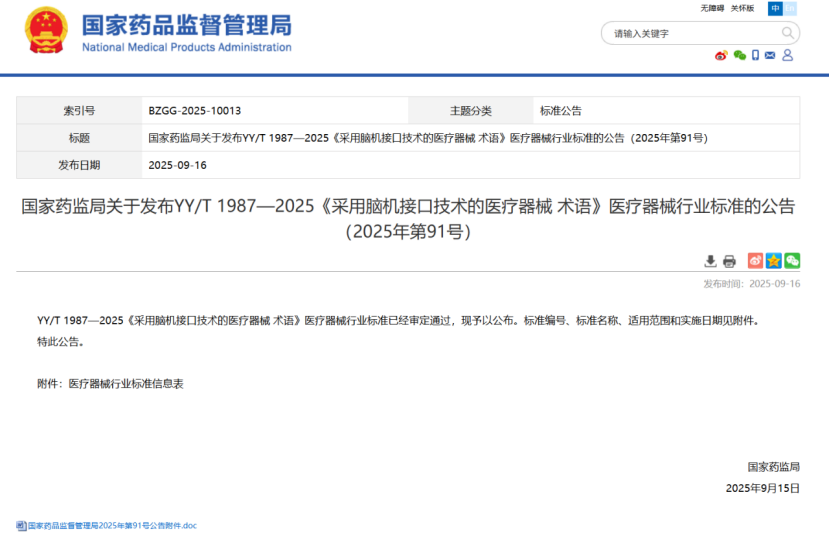Open 无障碍 accessibility mode
Image resolution: width=830 pixels, height=536 pixels.
click(x=712, y=9)
